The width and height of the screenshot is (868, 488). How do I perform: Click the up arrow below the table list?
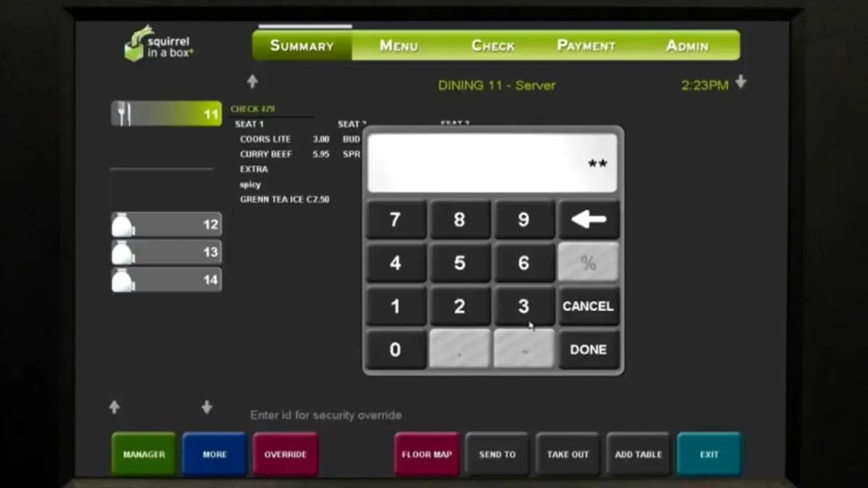click(114, 407)
